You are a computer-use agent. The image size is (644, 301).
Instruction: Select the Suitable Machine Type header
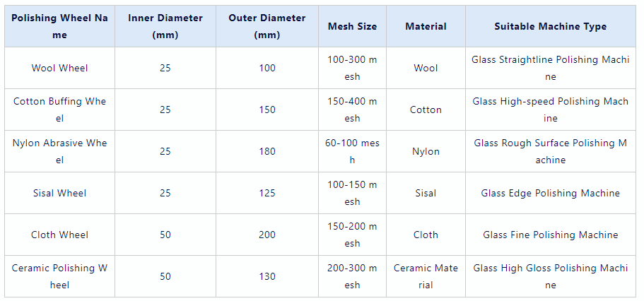point(550,27)
